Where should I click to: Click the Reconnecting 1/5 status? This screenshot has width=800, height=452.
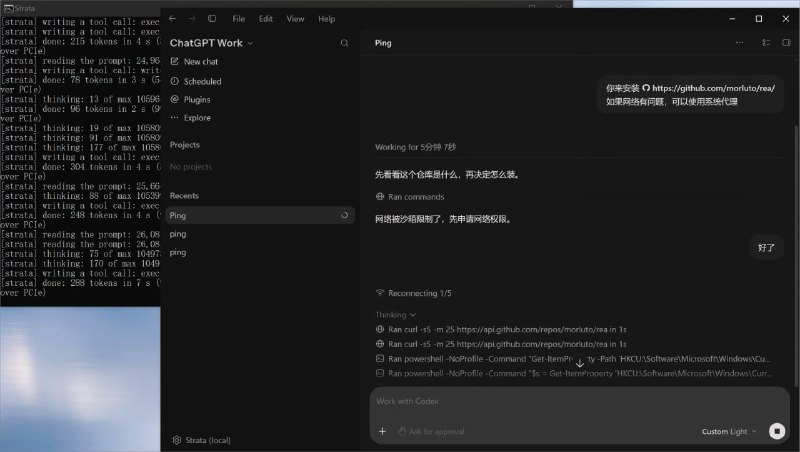point(414,293)
